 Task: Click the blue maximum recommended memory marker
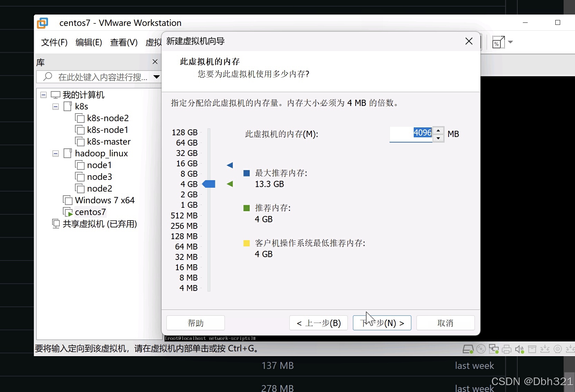click(230, 165)
